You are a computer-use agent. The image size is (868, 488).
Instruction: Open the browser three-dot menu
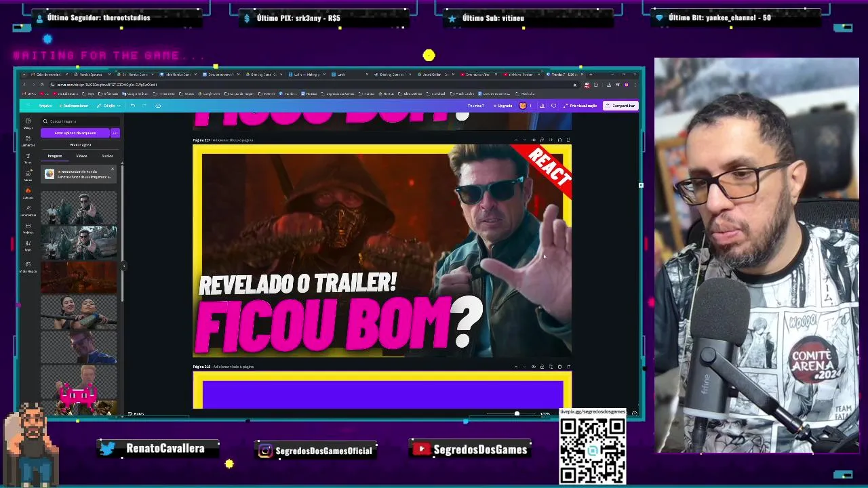(x=635, y=85)
